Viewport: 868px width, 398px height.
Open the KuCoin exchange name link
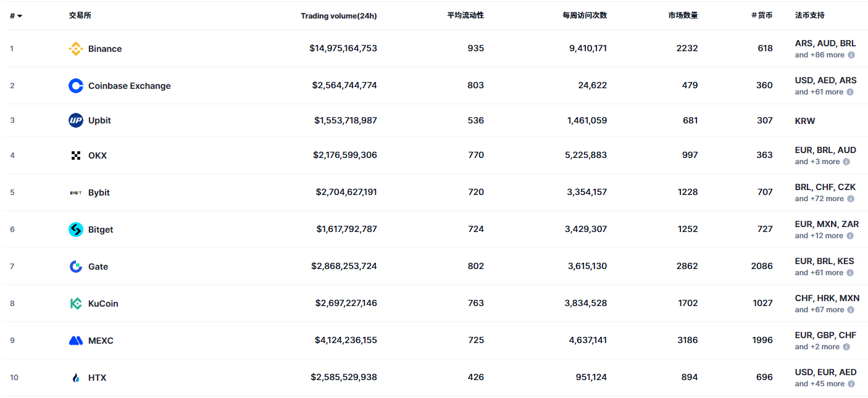tap(103, 304)
